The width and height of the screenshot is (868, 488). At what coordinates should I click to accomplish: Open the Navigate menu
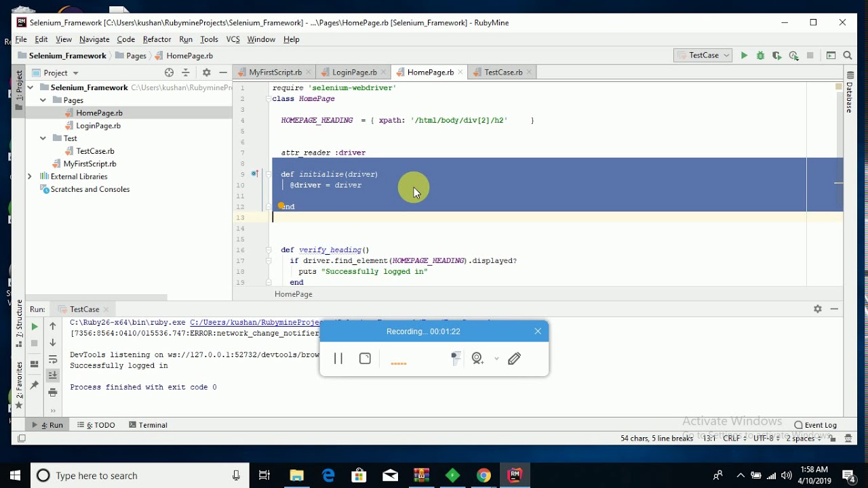pyautogui.click(x=94, y=39)
